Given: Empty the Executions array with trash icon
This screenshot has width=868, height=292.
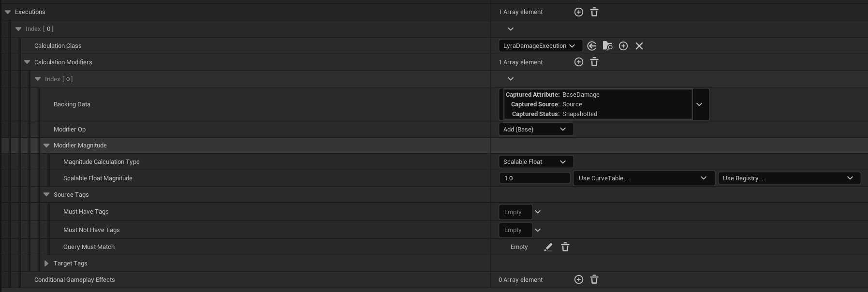Looking at the screenshot, I should click(x=594, y=12).
